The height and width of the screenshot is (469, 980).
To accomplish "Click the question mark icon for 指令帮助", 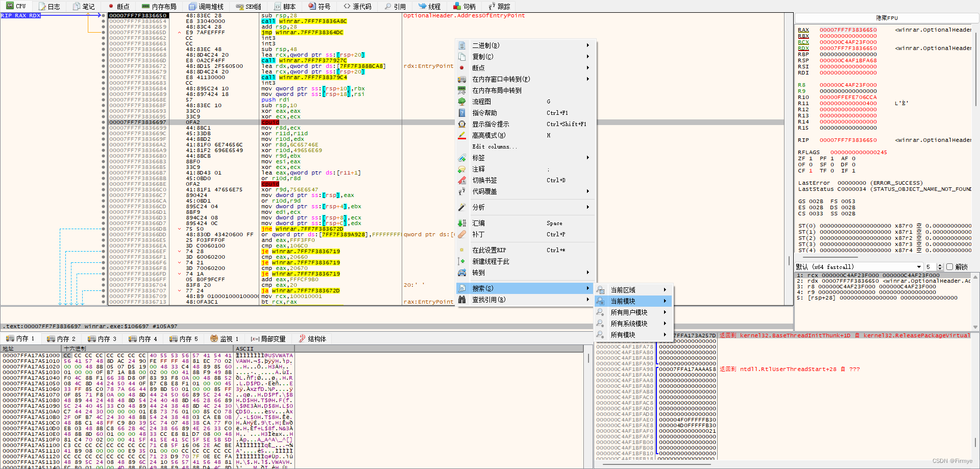I will [462, 113].
